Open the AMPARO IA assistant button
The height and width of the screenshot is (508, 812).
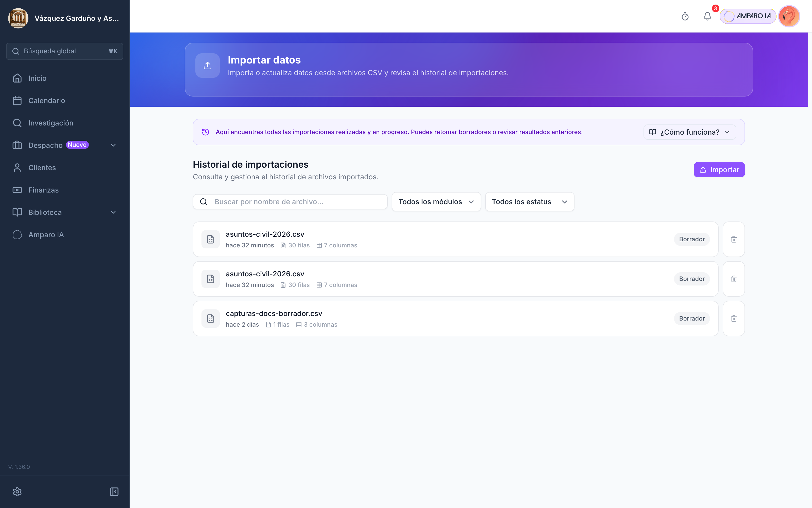[x=748, y=16]
